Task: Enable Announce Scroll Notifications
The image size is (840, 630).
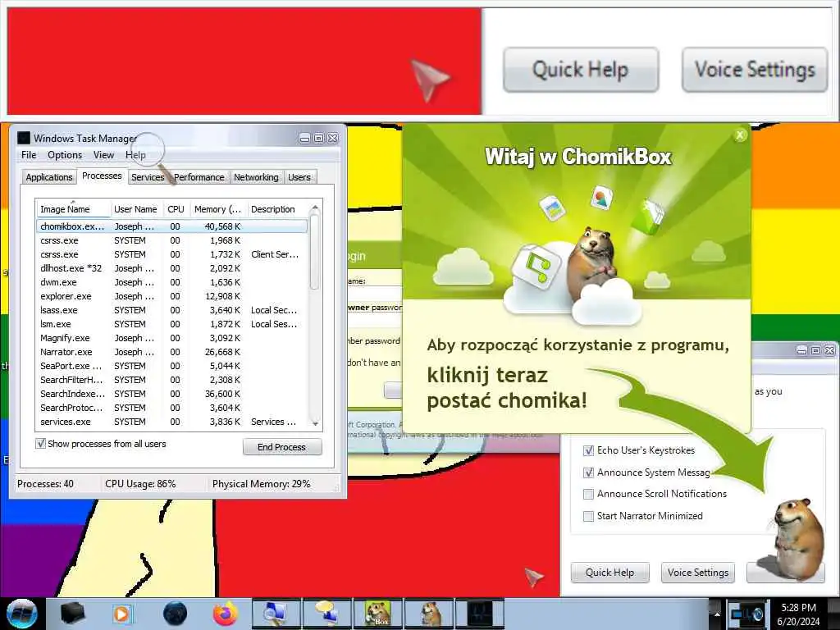Action: (x=588, y=494)
